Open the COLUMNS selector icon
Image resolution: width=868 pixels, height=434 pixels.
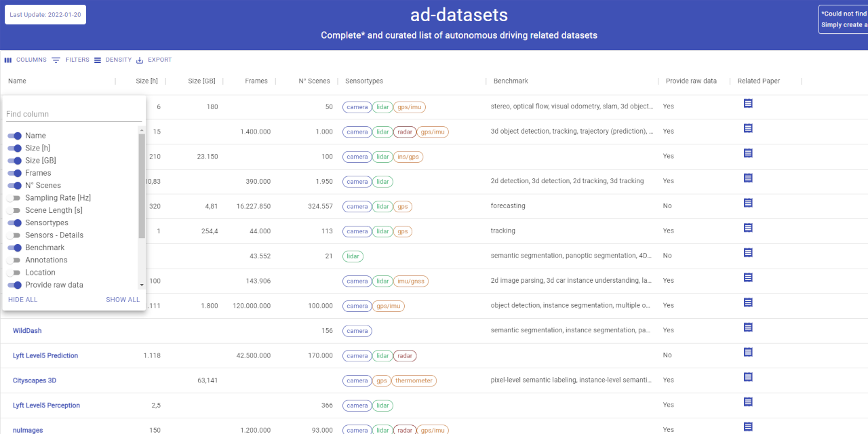pos(9,60)
